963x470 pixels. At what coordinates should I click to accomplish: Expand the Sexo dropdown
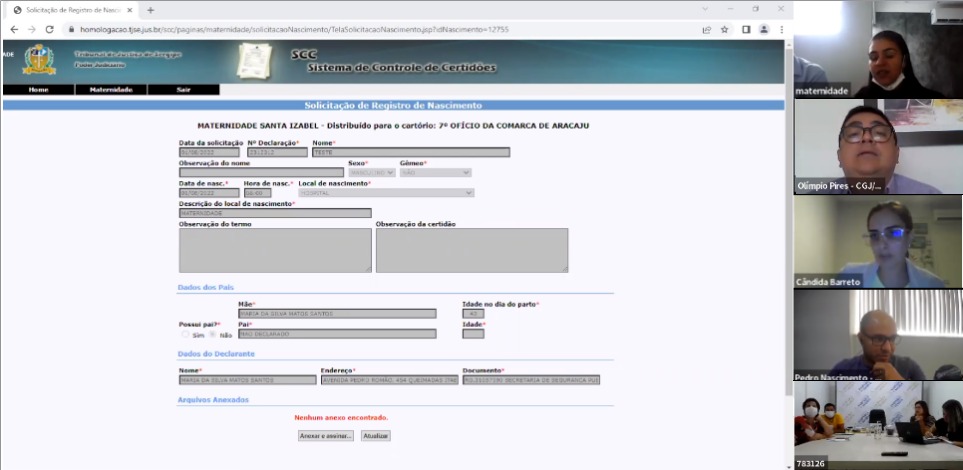click(371, 172)
